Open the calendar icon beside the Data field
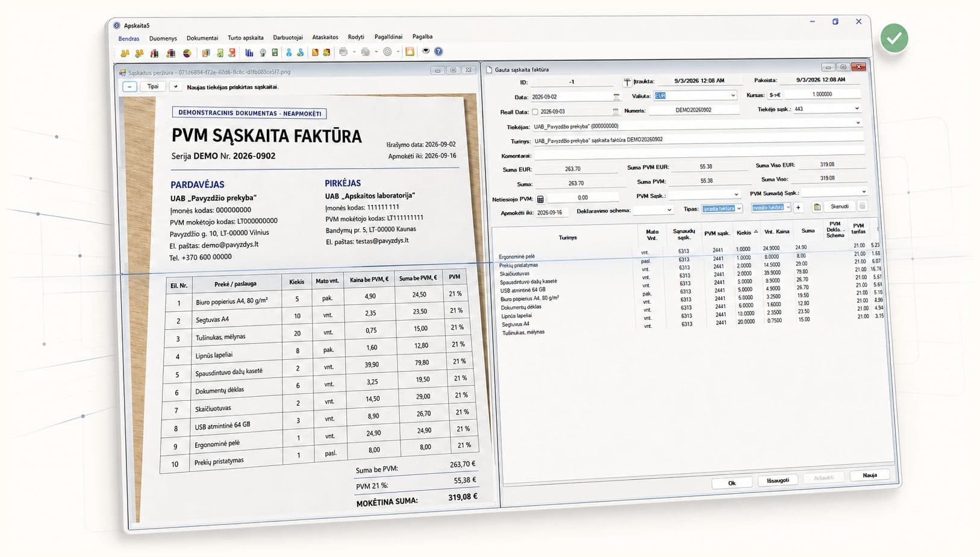 [616, 96]
